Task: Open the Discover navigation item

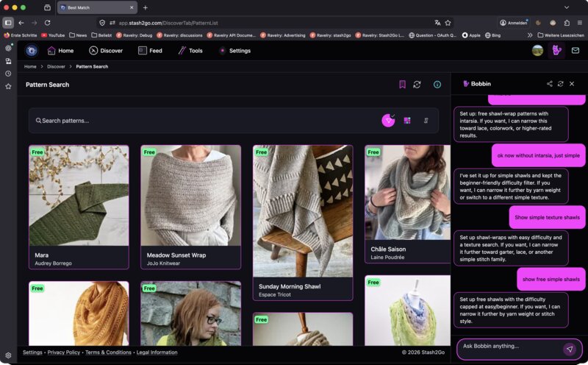Action: click(106, 50)
